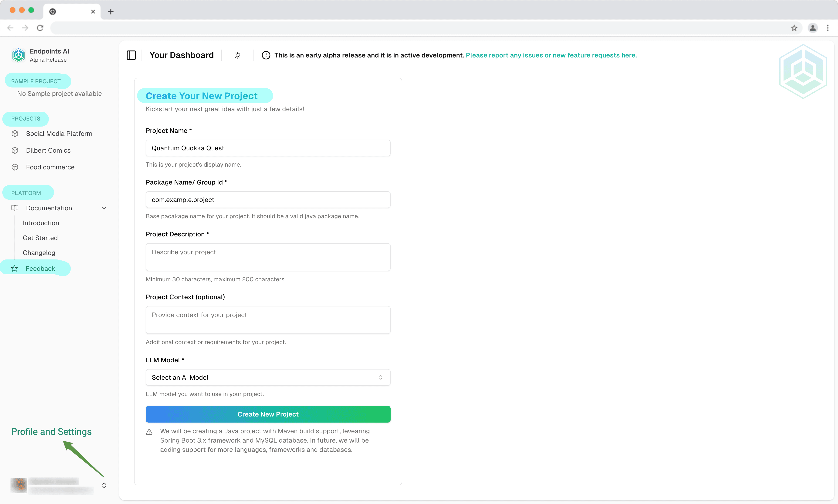The height and width of the screenshot is (504, 838).
Task: Navigate to the Changelog page
Action: 39,252
